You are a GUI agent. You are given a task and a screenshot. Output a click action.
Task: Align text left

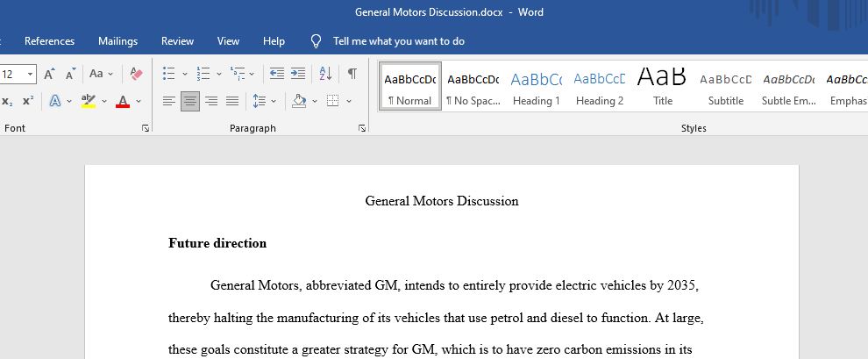pyautogui.click(x=169, y=101)
